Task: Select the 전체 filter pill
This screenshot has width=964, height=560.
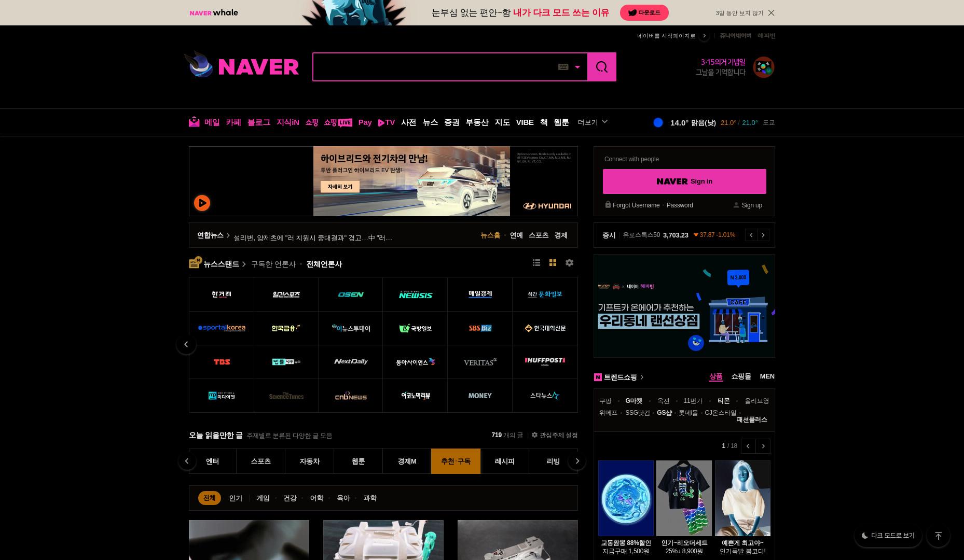Action: tap(210, 498)
